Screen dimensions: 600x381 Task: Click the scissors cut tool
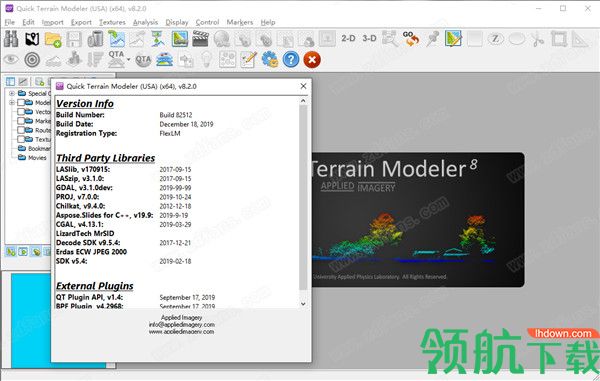[x=538, y=39]
